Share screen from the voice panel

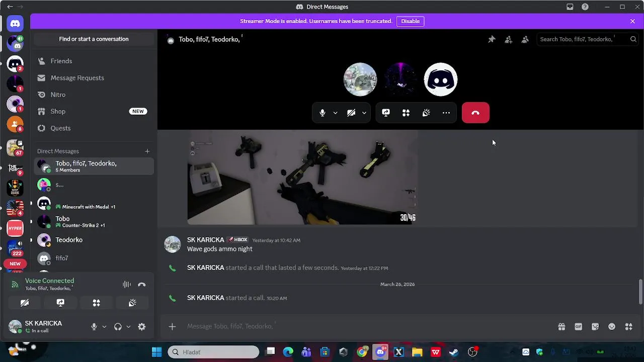60,303
